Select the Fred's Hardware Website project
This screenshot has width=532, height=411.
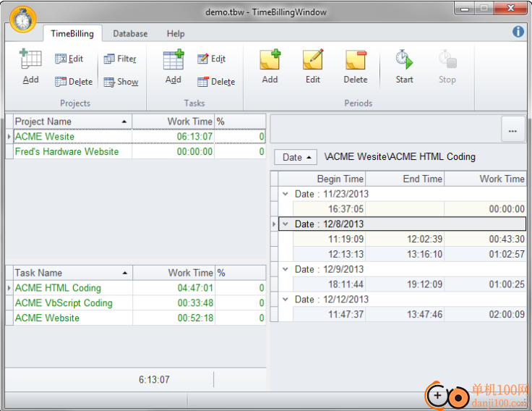139,151
